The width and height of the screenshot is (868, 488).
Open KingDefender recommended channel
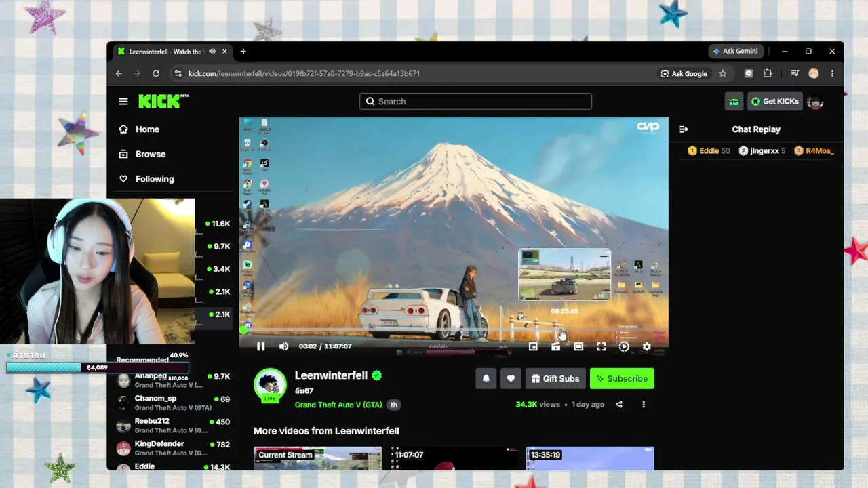(173, 448)
